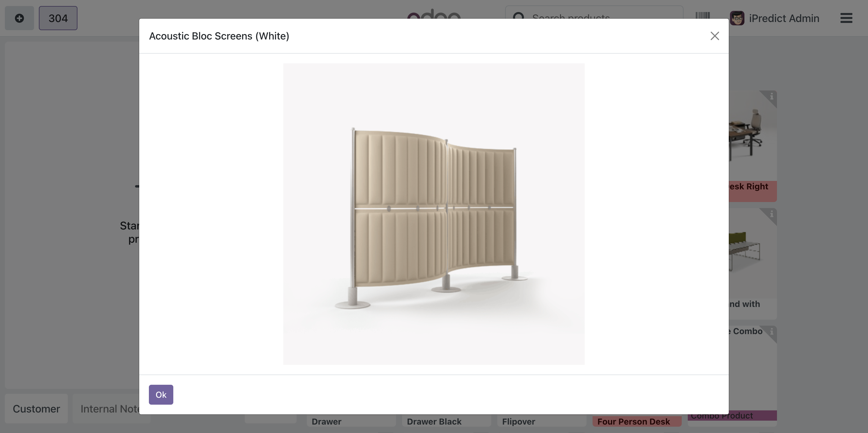Click the acoustic screen product image
The image size is (868, 433).
[434, 214]
